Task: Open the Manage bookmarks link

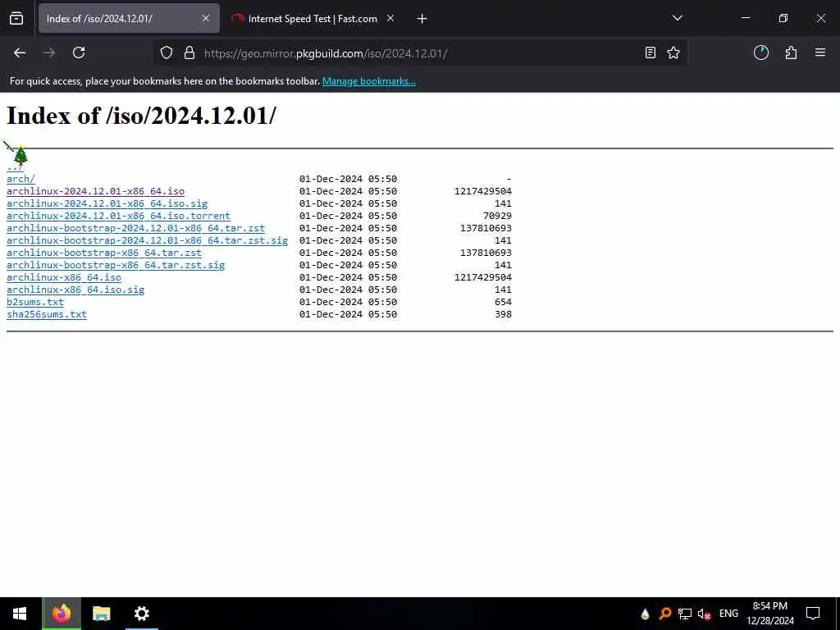Action: pyautogui.click(x=369, y=81)
